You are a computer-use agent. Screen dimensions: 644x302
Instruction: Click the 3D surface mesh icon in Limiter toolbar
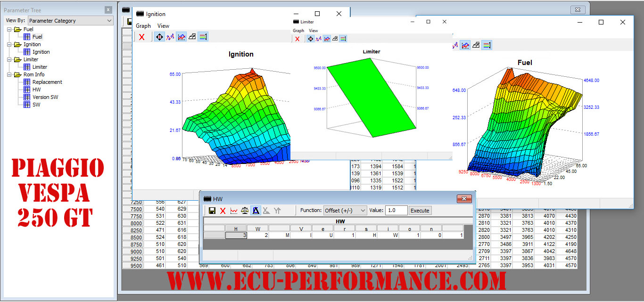point(335,39)
